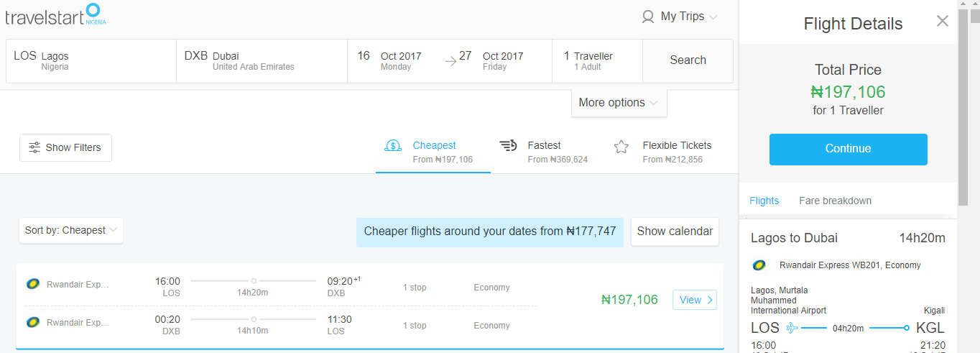The height and width of the screenshot is (353, 980).
Task: Click the Flexible Tickets star icon
Action: click(621, 147)
